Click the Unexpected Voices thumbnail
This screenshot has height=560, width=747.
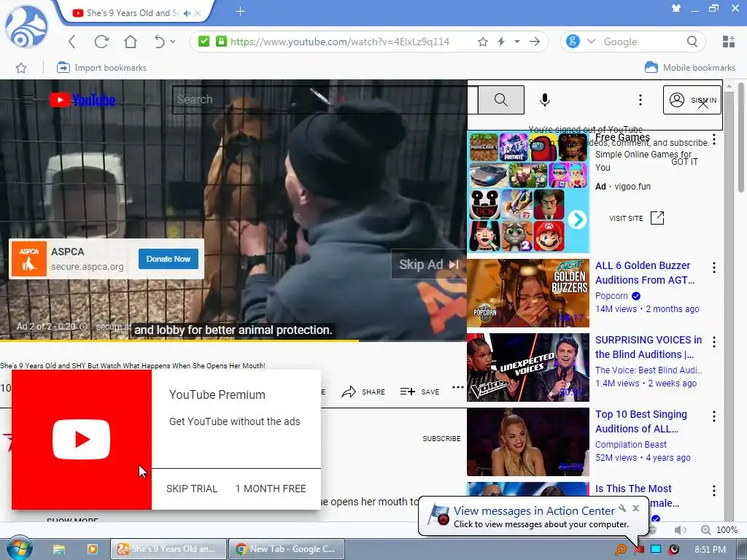click(x=528, y=367)
